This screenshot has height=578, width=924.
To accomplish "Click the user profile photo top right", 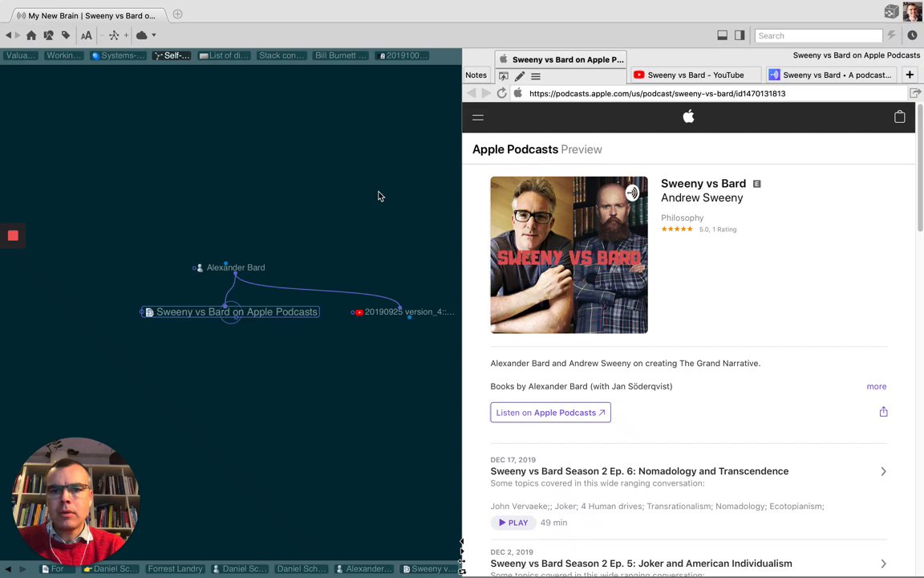I will click(912, 11).
